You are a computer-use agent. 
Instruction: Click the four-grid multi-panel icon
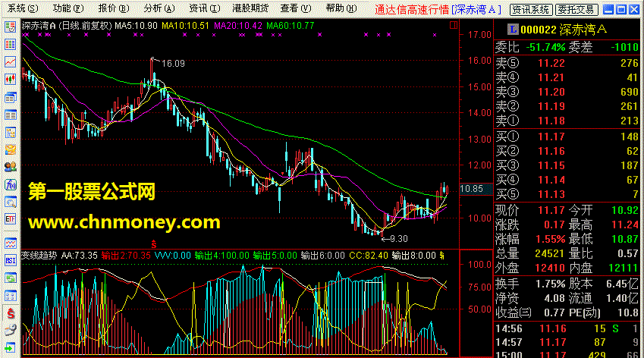click(11, 296)
